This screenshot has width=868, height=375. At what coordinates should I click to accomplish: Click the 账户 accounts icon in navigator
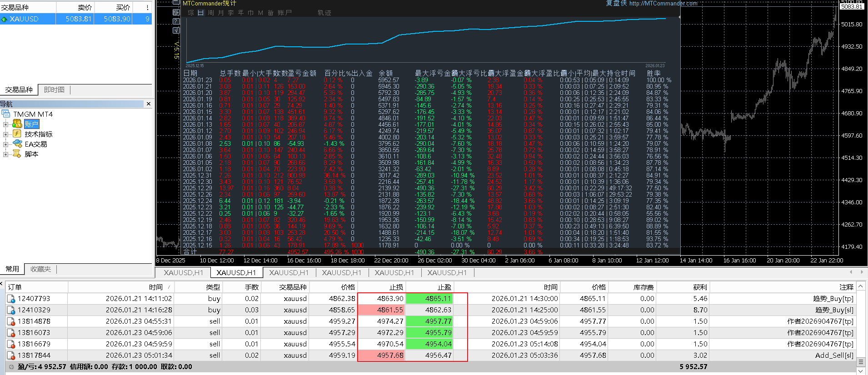point(17,124)
